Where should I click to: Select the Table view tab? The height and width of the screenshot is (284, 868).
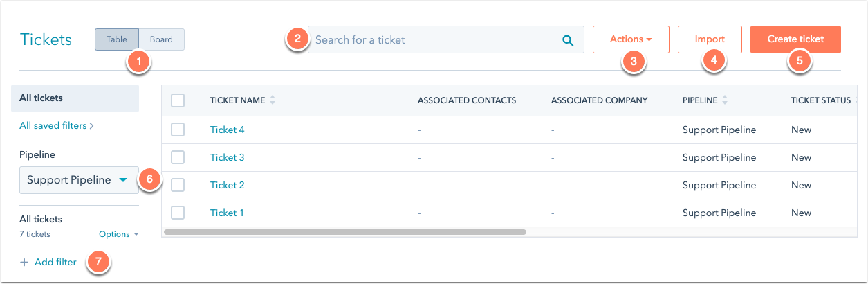tap(117, 39)
